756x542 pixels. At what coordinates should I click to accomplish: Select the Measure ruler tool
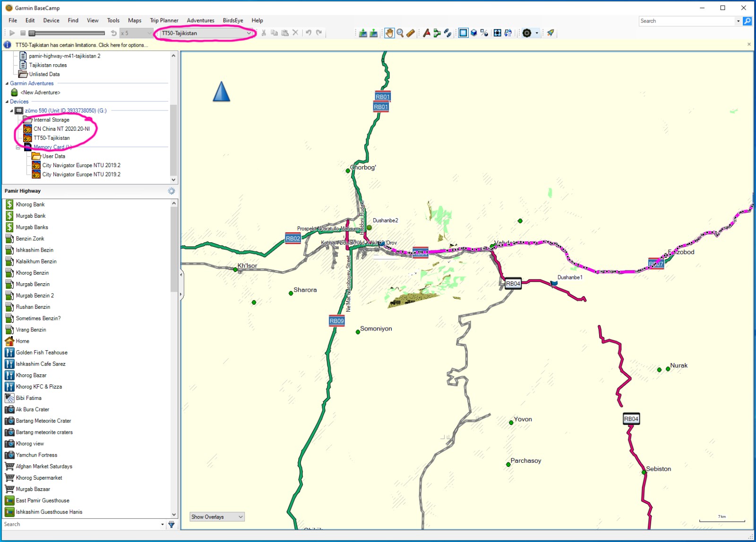pos(411,33)
